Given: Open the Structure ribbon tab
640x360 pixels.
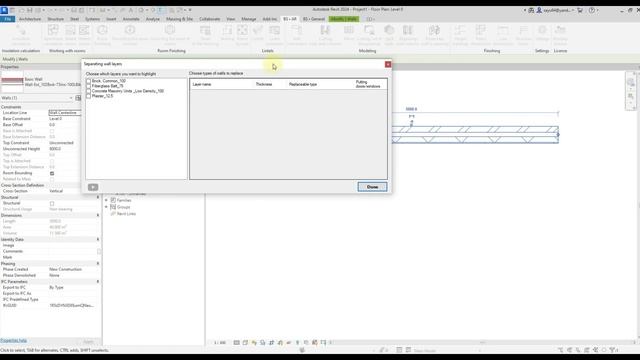Looking at the screenshot, I should pyautogui.click(x=56, y=19).
